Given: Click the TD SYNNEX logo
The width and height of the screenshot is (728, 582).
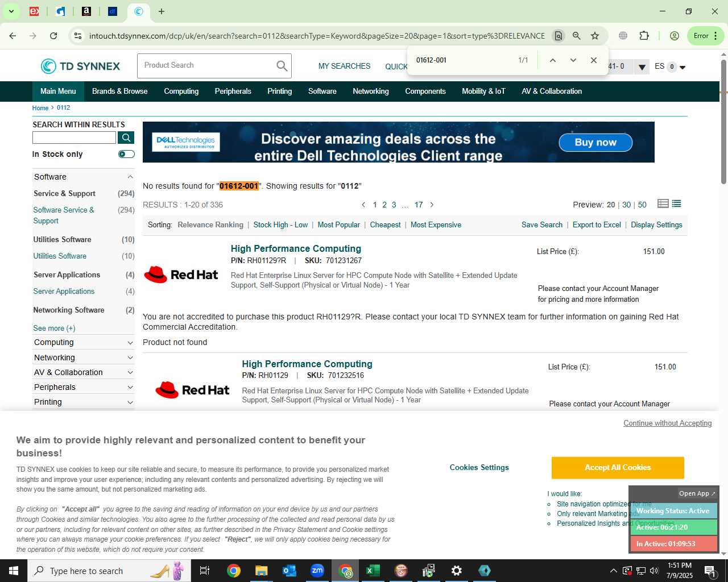Looking at the screenshot, I should tap(80, 66).
